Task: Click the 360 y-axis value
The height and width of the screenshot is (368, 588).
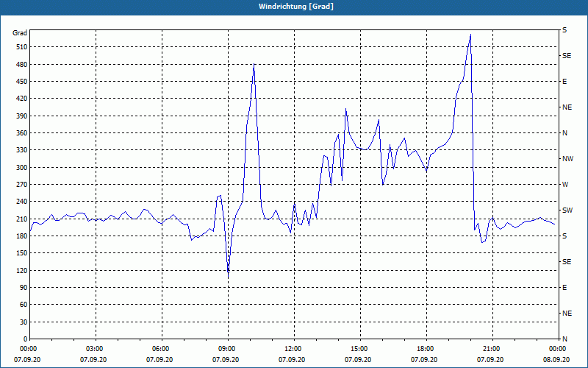Action: click(22, 133)
